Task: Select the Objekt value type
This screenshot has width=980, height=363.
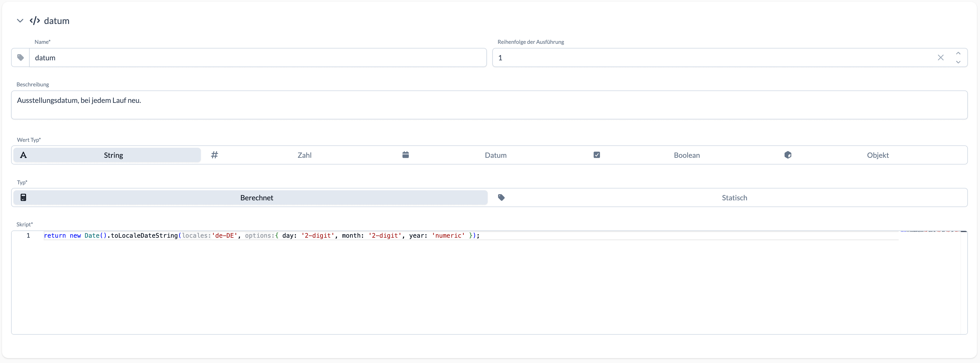Action: pos(872,155)
